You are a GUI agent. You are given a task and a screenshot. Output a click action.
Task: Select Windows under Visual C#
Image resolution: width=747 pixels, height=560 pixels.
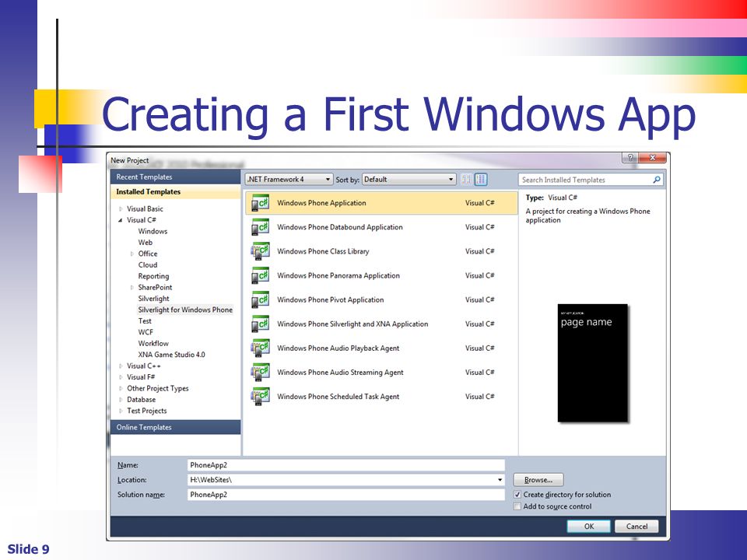pos(153,232)
